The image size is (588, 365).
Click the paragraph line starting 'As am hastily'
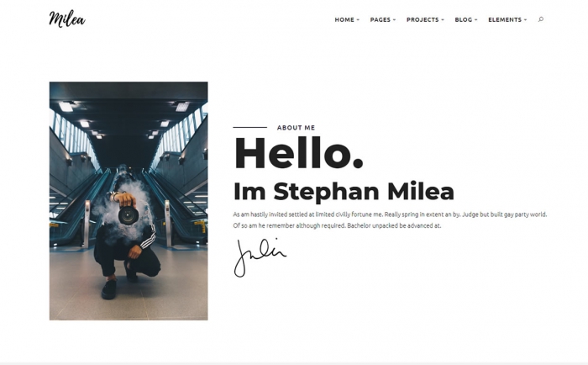click(390, 214)
